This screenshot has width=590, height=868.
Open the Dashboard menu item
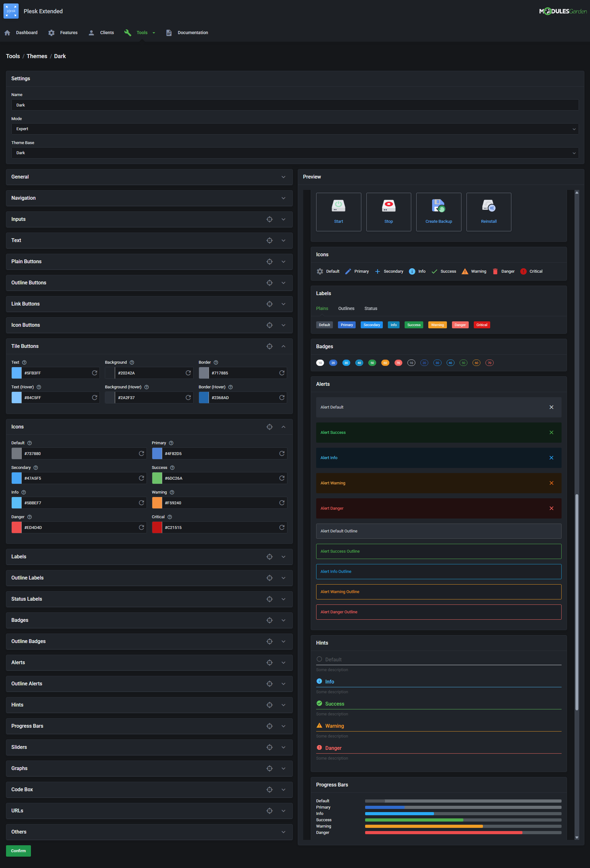pyautogui.click(x=27, y=33)
